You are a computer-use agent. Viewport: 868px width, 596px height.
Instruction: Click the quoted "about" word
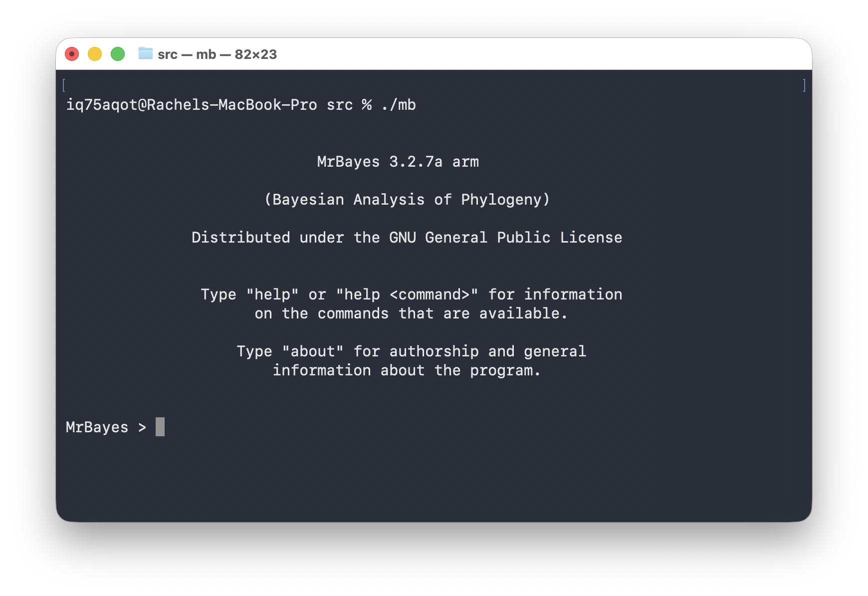(x=313, y=351)
